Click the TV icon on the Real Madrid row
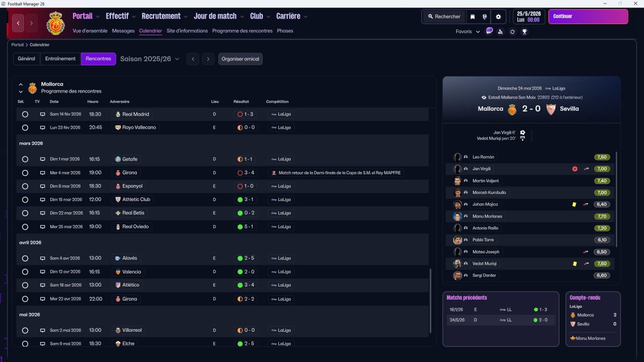Viewport: 644px width, 362px height. [43, 115]
